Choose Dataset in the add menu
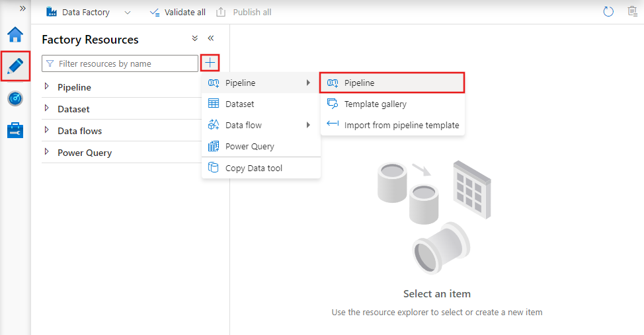This screenshot has height=335, width=644. tap(261, 104)
